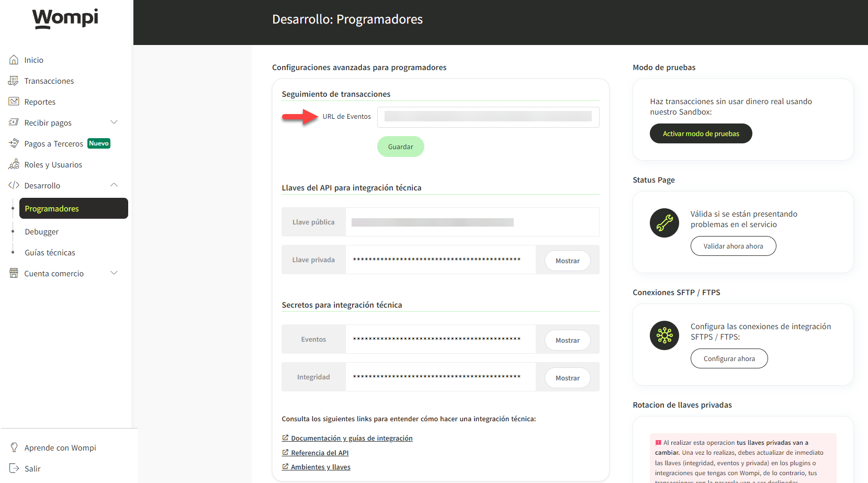868x483 pixels.
Task: Open Roles y Usuarios in the sidebar
Action: [53, 165]
